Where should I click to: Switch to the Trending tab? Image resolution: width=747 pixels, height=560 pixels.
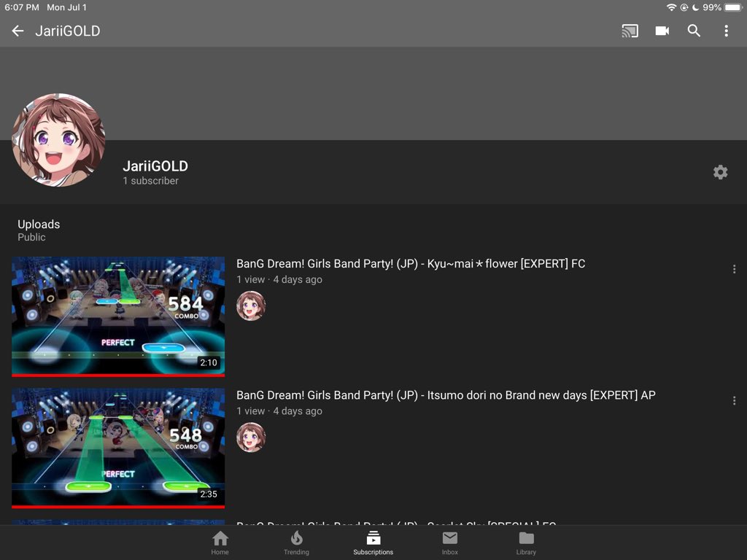click(296, 542)
